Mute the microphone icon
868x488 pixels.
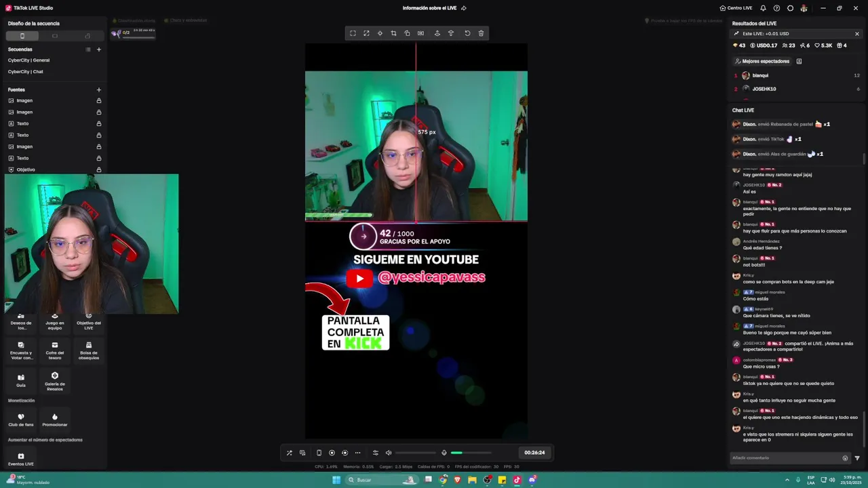tap(444, 453)
